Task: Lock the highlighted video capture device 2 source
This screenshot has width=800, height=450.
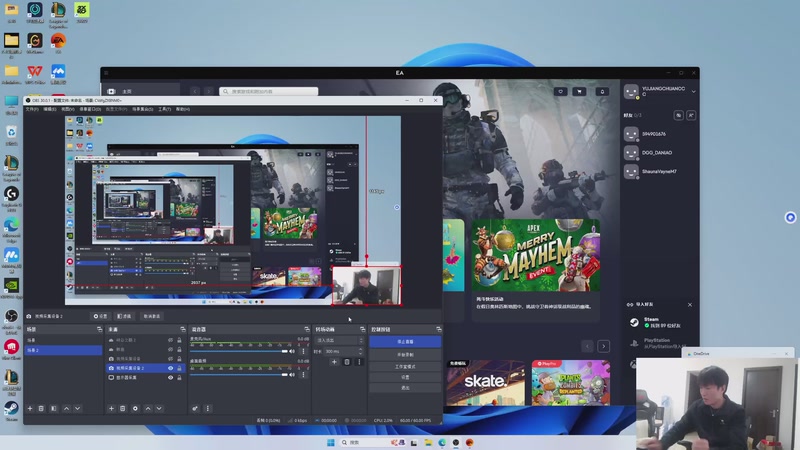Action: coord(179,368)
